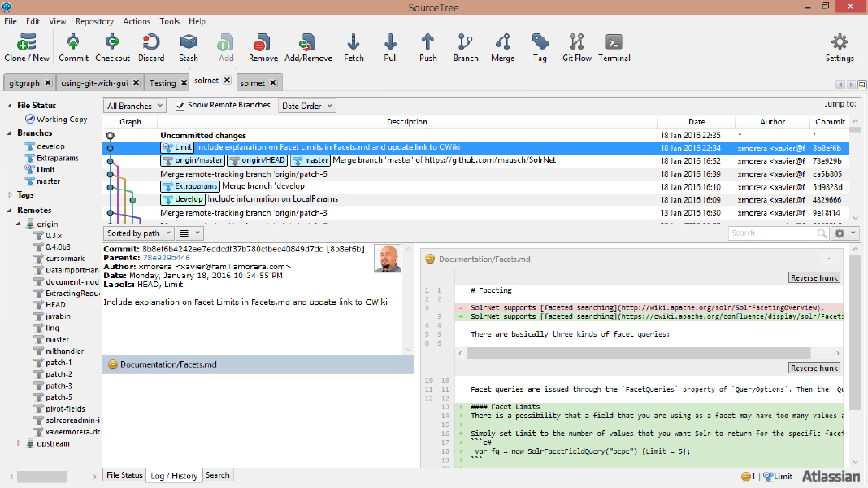Click the Push toolbar icon
This screenshot has height=488, width=868.
pos(427,48)
